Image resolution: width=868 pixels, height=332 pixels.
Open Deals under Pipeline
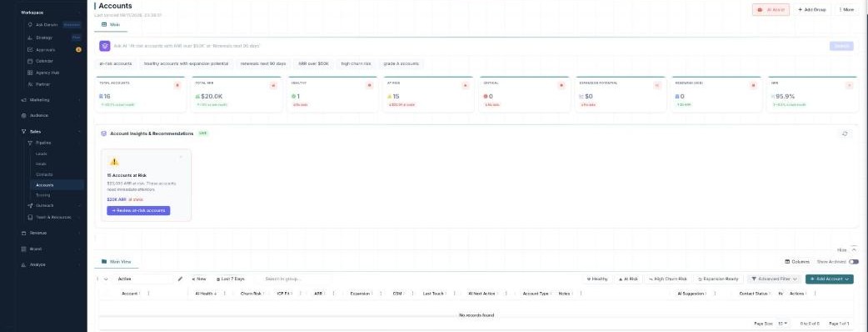click(x=42, y=164)
